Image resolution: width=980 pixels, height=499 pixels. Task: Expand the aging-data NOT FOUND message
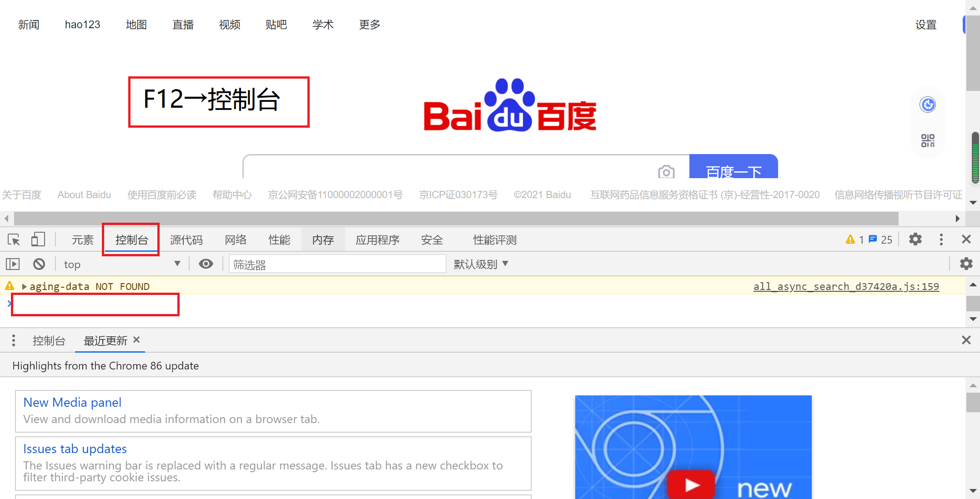click(x=24, y=286)
